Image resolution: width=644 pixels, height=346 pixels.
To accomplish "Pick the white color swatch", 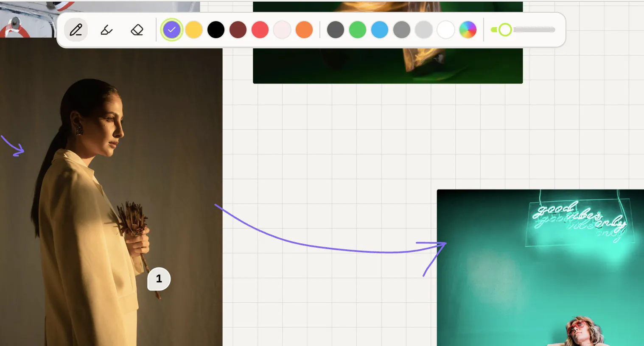I will point(446,30).
